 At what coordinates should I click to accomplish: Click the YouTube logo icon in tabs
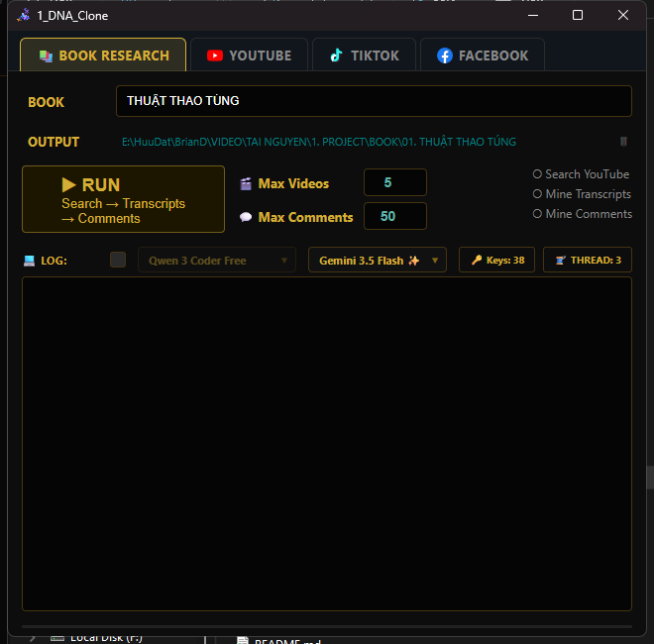[215, 55]
